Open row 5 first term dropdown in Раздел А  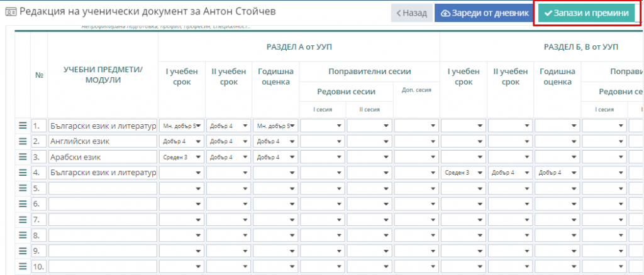point(182,188)
